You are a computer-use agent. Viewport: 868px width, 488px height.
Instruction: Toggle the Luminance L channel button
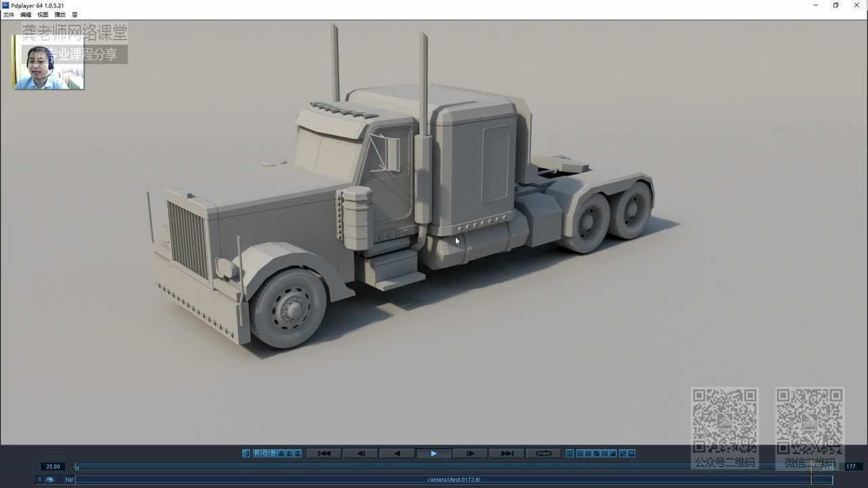coord(290,453)
